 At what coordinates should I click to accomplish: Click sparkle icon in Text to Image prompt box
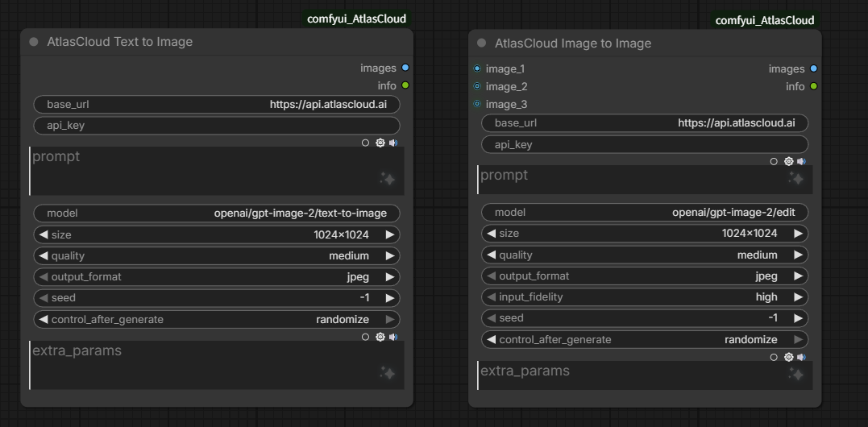(388, 179)
